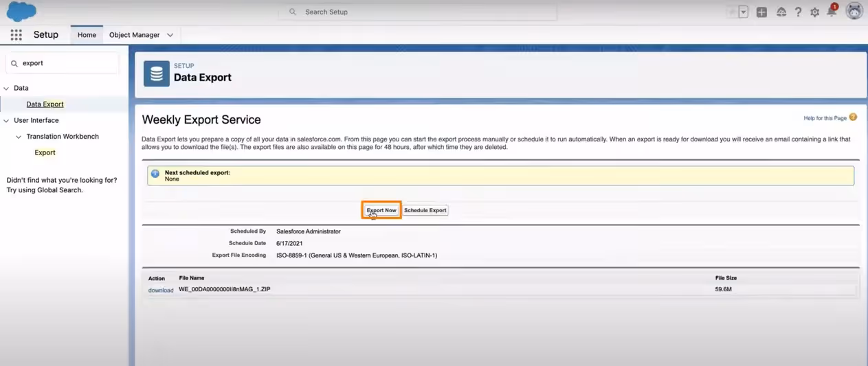Click the ISO-8859-1 encoding value
Viewport: 868px width, 366px height.
(x=357, y=255)
